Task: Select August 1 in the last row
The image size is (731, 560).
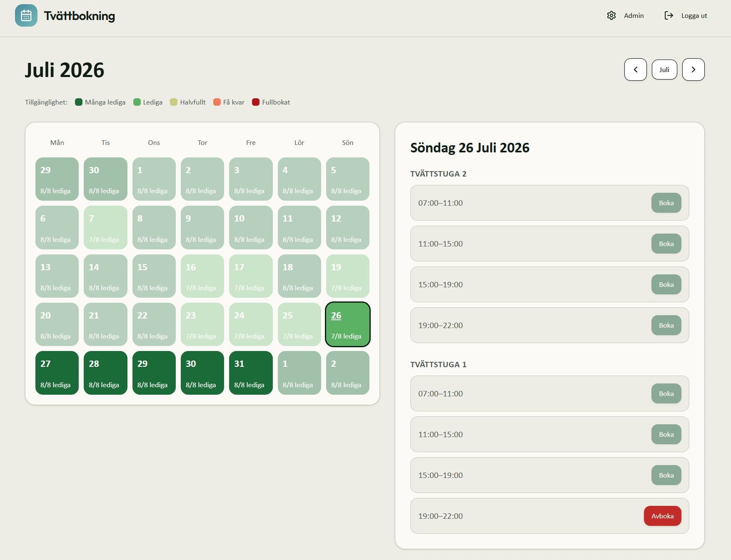Action: 299,373
